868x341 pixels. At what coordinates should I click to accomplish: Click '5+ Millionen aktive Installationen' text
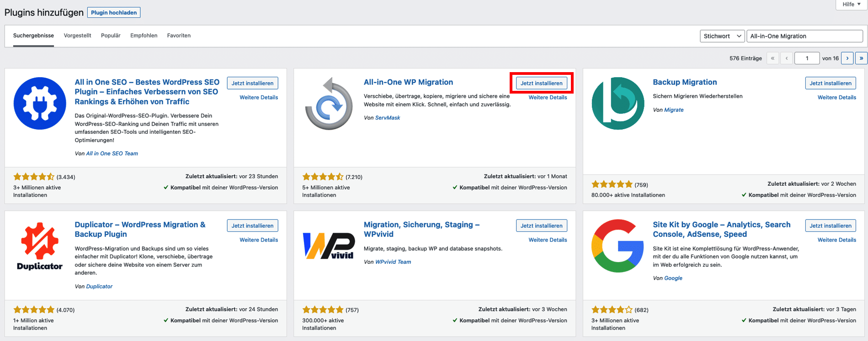326,191
